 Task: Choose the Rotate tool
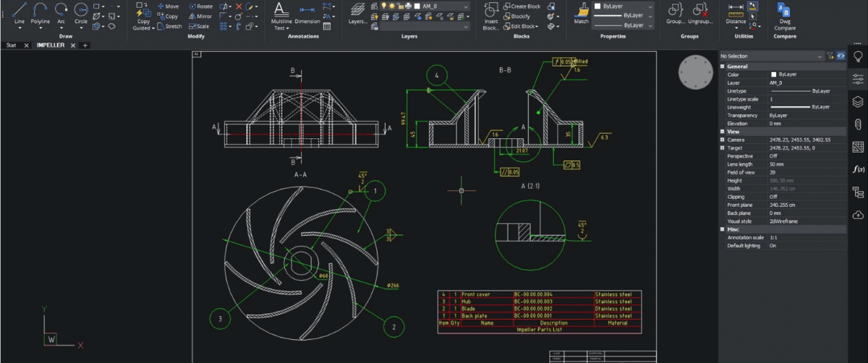pos(200,7)
